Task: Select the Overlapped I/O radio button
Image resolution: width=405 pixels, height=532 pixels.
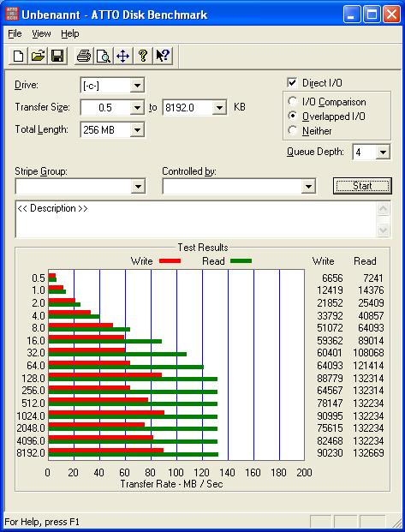Action: (292, 116)
